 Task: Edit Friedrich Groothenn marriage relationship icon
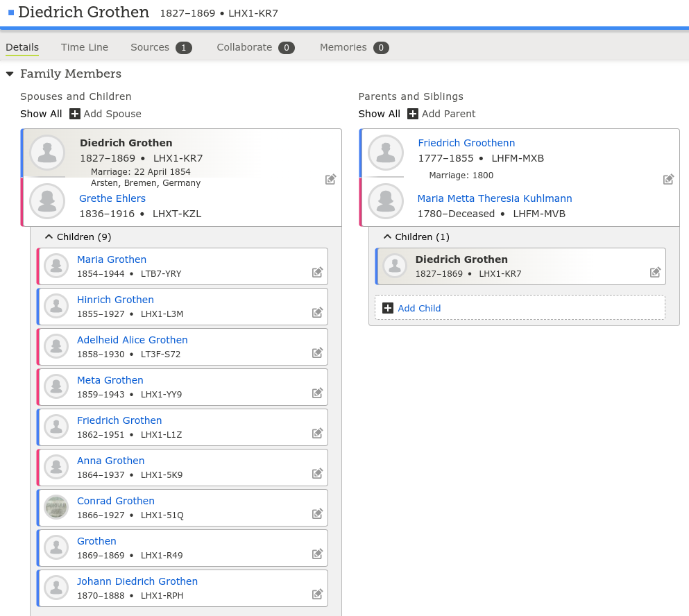tap(668, 180)
